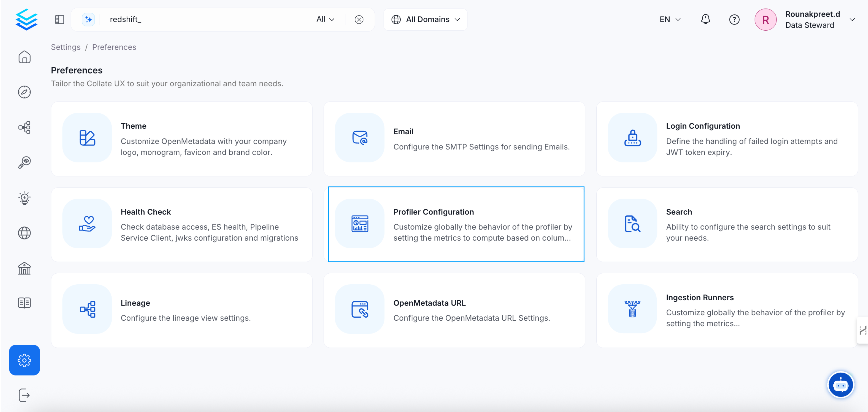Open the Domains globe sidebar icon
This screenshot has width=868, height=412.
coord(24,233)
